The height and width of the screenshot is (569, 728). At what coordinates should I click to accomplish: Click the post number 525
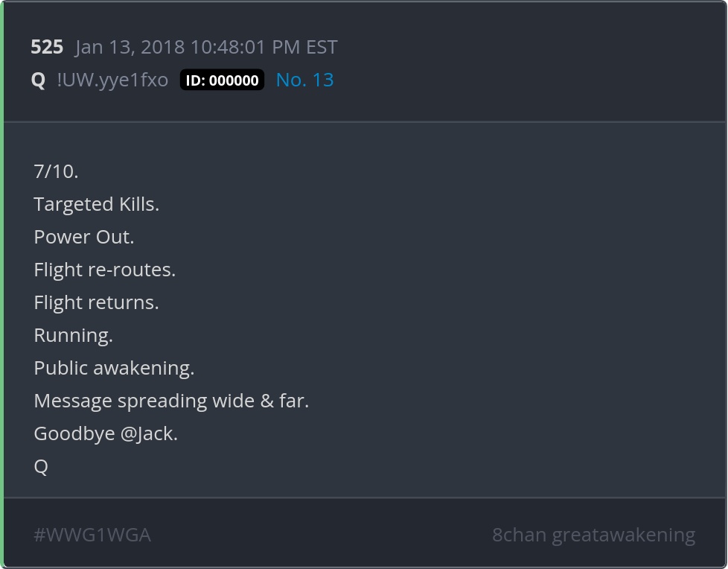(47, 48)
